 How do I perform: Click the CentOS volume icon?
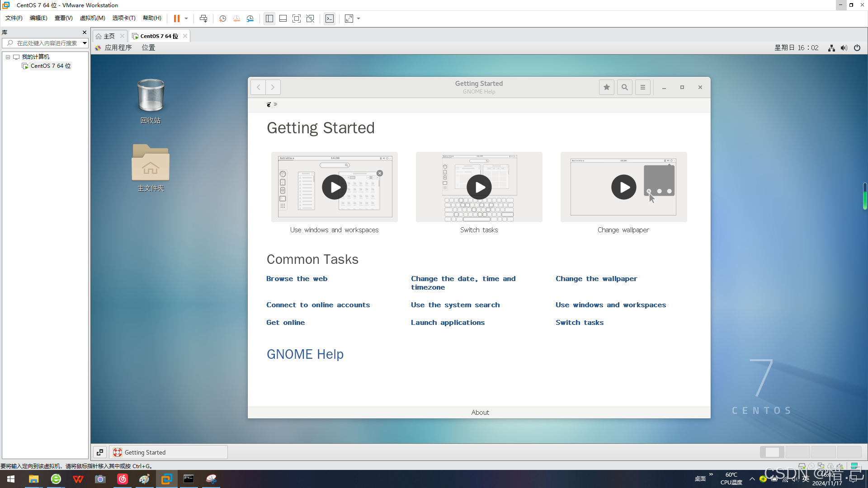(844, 48)
